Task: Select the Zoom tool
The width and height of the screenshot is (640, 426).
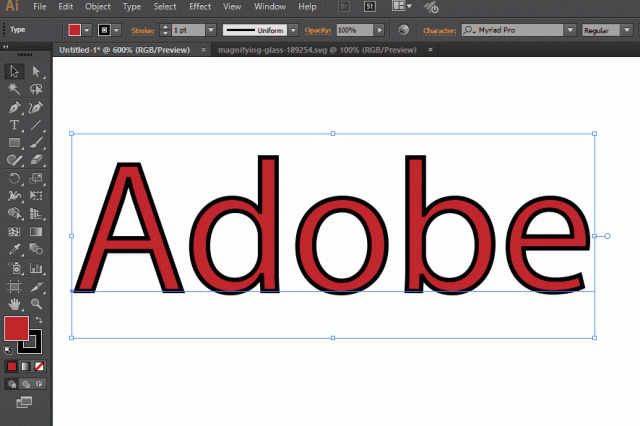Action: tap(36, 302)
